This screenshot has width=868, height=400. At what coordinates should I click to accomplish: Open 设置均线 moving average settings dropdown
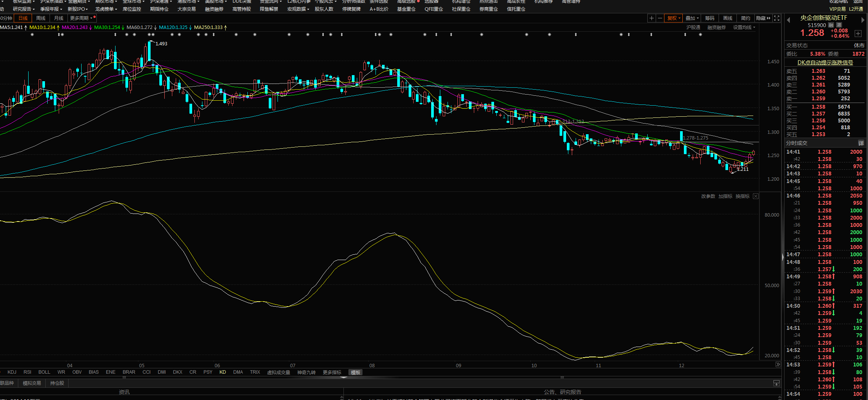click(x=744, y=27)
